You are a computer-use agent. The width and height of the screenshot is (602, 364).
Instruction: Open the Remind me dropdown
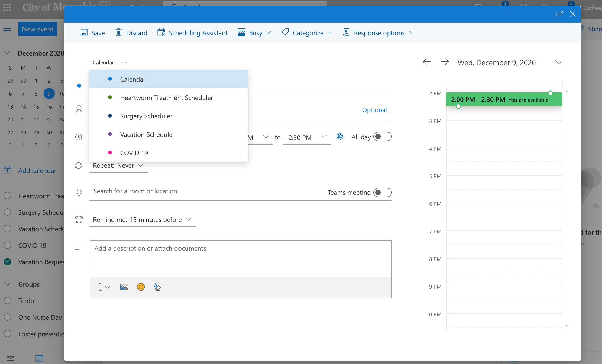point(142,219)
